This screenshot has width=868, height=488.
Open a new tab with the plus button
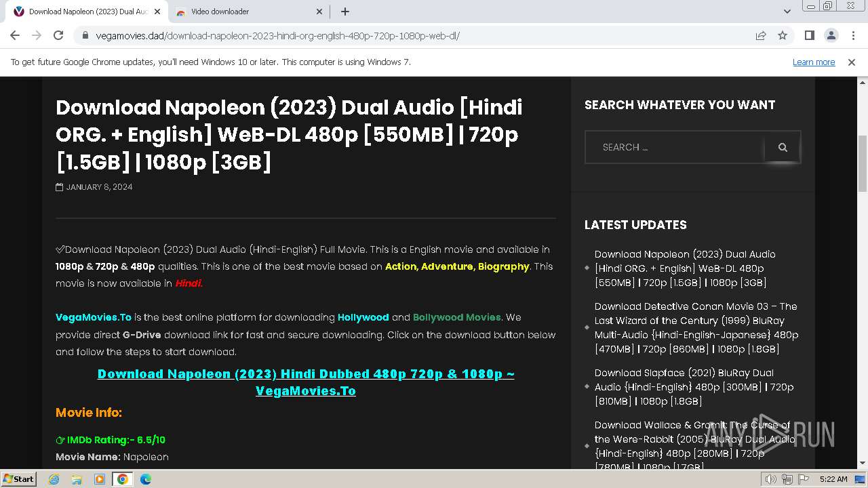(x=345, y=12)
